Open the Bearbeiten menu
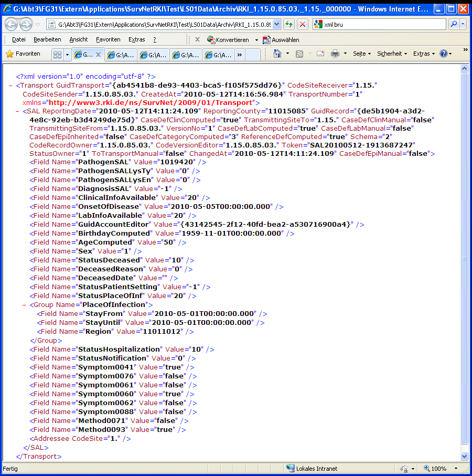Screen dimensions: 472x476 [47, 39]
